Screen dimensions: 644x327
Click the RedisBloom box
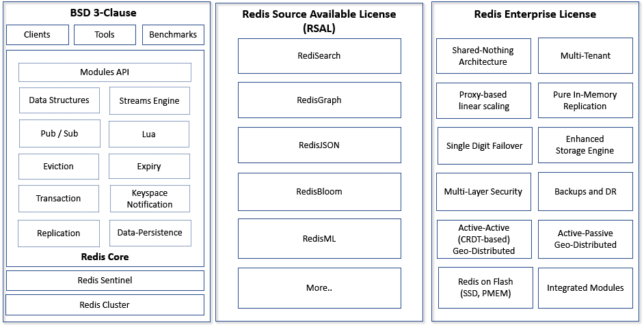[319, 192]
